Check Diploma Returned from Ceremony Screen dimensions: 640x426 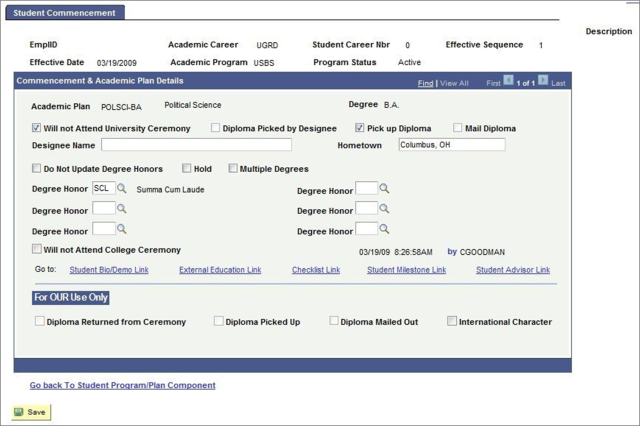40,321
